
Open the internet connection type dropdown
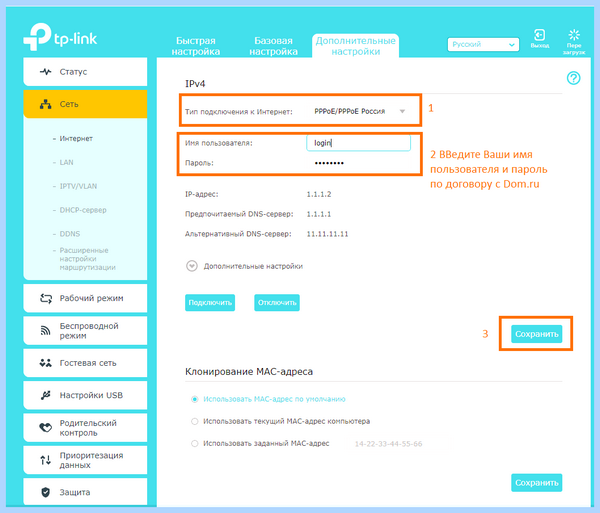359,111
